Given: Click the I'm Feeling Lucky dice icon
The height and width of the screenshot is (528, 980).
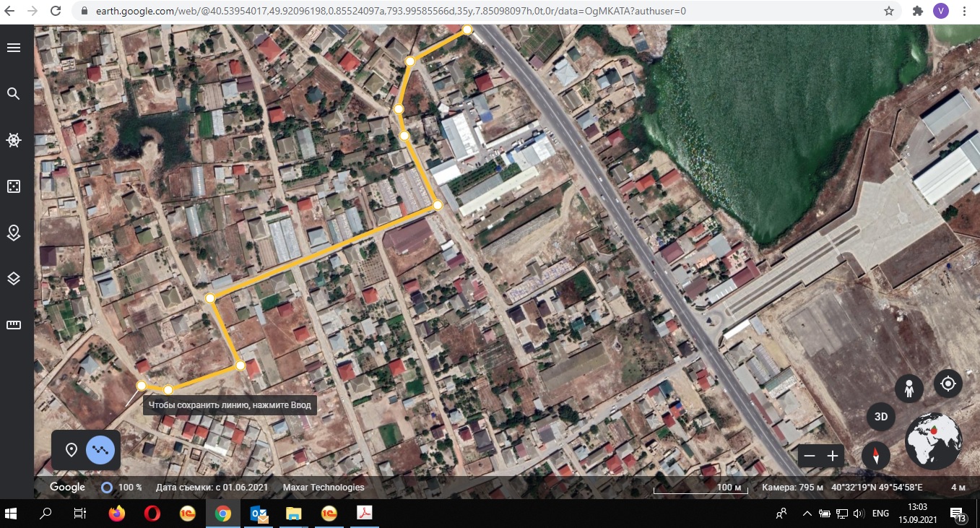Looking at the screenshot, I should (13, 186).
